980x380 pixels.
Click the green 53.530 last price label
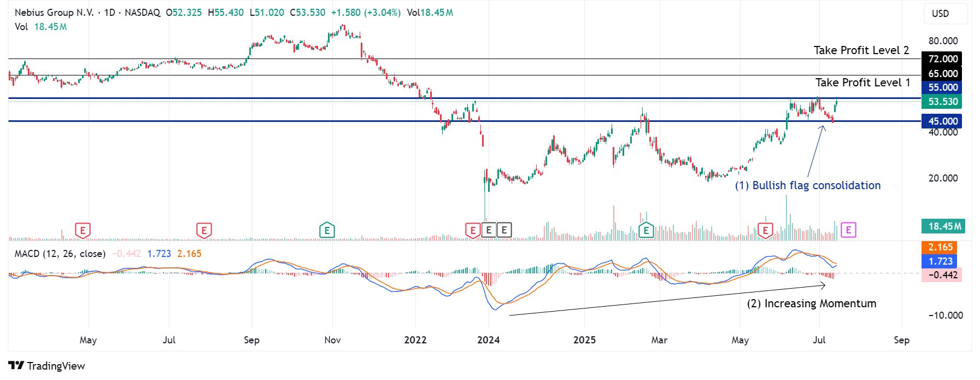pyautogui.click(x=942, y=102)
